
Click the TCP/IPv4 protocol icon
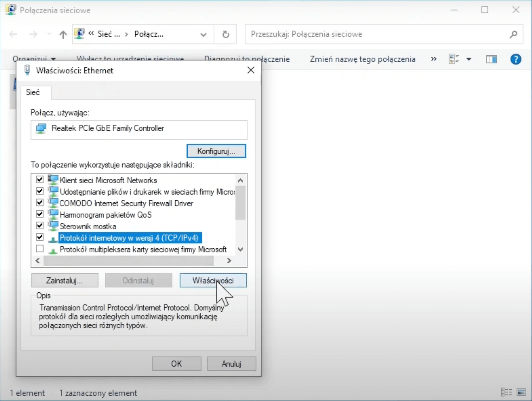pyautogui.click(x=53, y=239)
